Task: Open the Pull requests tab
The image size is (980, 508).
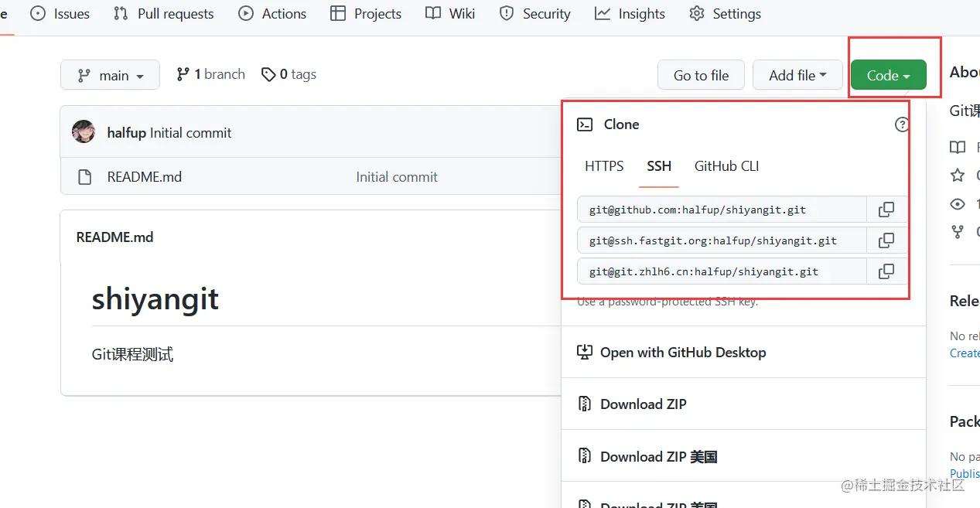Action: [x=163, y=14]
